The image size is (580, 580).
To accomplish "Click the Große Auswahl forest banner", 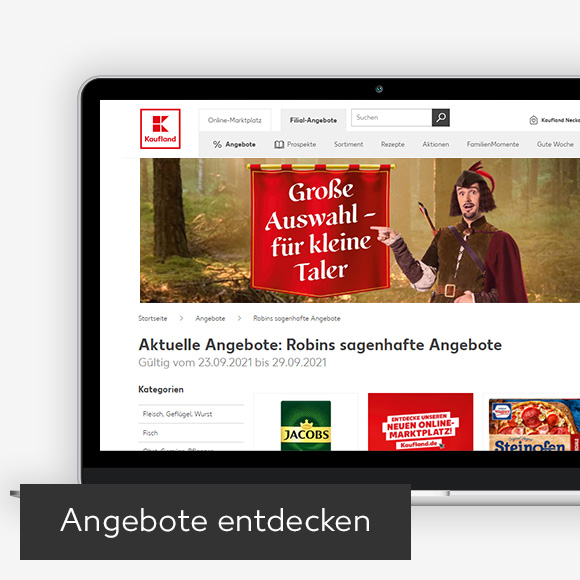I will pyautogui.click(x=360, y=230).
